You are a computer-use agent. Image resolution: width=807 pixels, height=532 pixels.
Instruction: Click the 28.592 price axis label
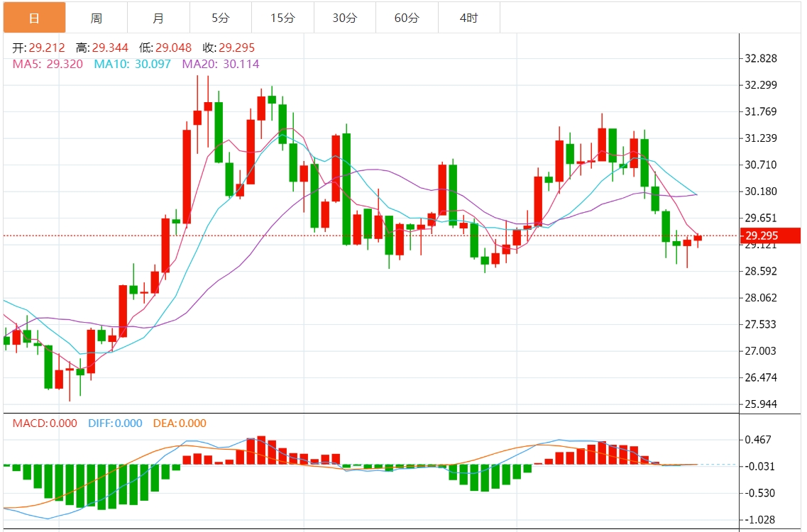pyautogui.click(x=761, y=271)
